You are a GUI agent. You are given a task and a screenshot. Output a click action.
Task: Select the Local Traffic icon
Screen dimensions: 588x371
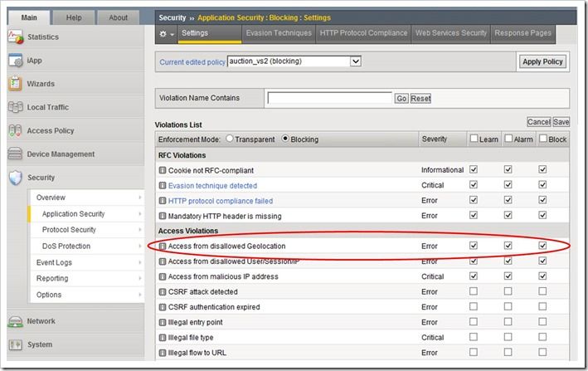click(x=15, y=107)
